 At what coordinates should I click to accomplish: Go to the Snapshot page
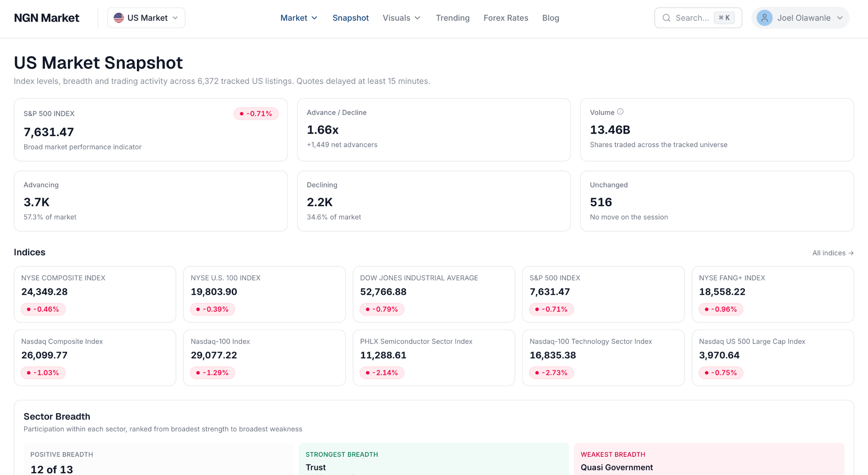click(x=351, y=18)
